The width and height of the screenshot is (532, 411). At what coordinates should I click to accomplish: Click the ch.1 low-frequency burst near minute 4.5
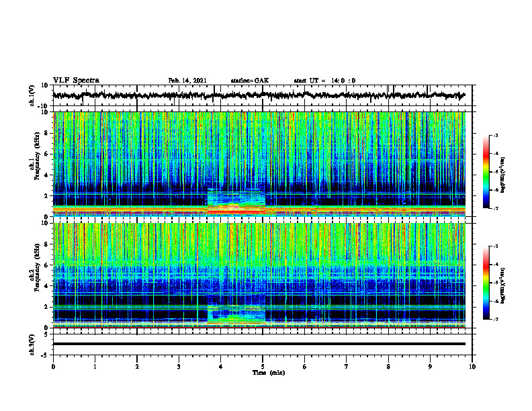(236, 203)
